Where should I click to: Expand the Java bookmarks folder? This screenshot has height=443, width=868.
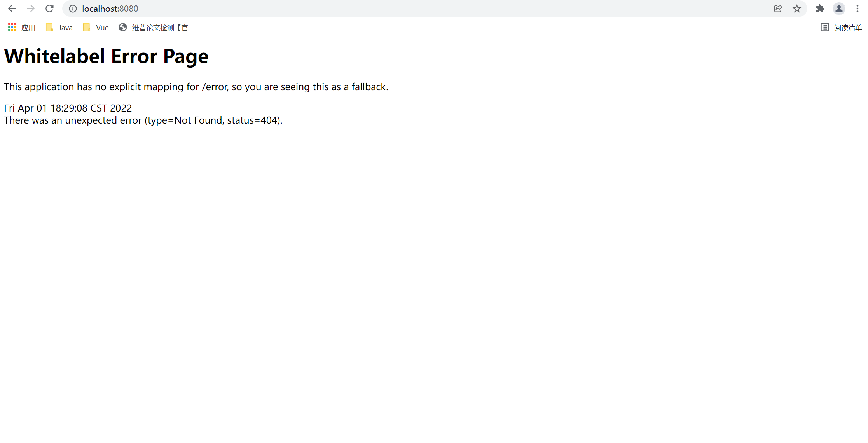pyautogui.click(x=59, y=28)
